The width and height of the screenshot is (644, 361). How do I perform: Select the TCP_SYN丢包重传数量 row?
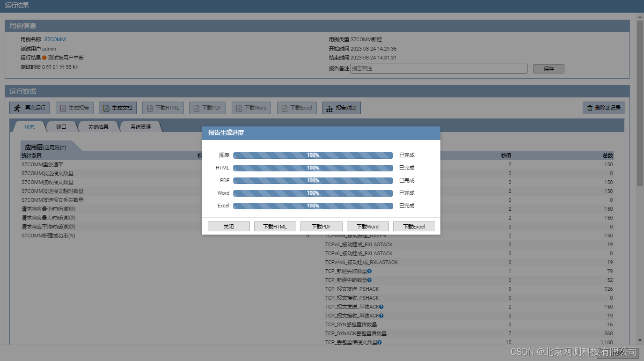(x=469, y=324)
